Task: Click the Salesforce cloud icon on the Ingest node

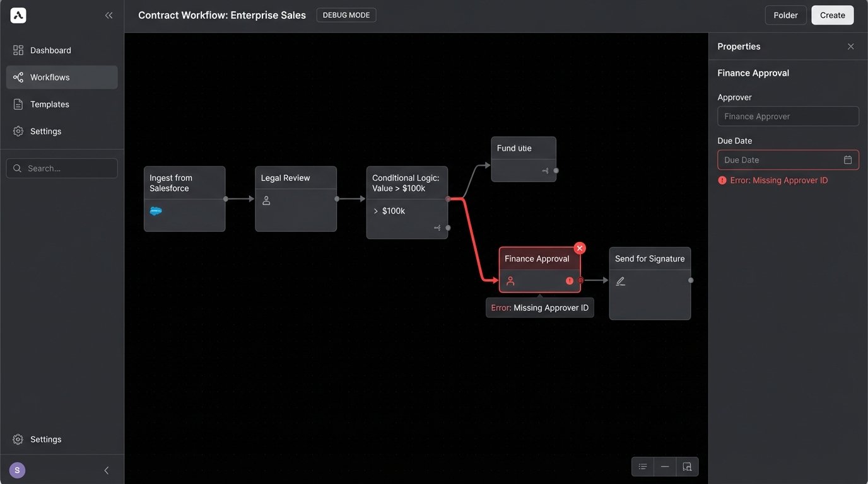Action: tap(155, 210)
